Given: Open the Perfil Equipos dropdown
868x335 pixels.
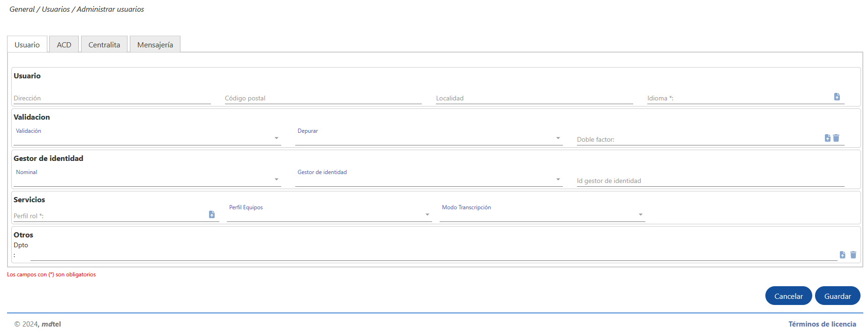Looking at the screenshot, I should point(329,215).
